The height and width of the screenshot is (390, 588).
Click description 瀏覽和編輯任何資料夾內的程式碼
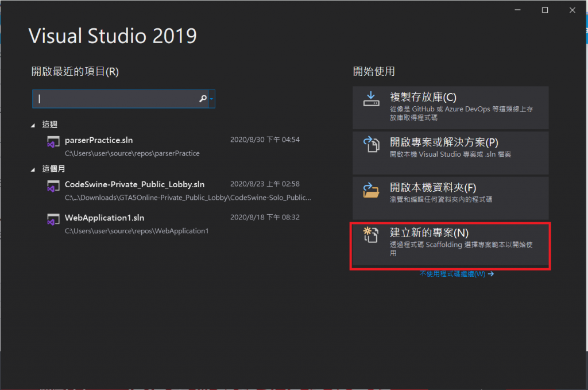[x=441, y=199]
